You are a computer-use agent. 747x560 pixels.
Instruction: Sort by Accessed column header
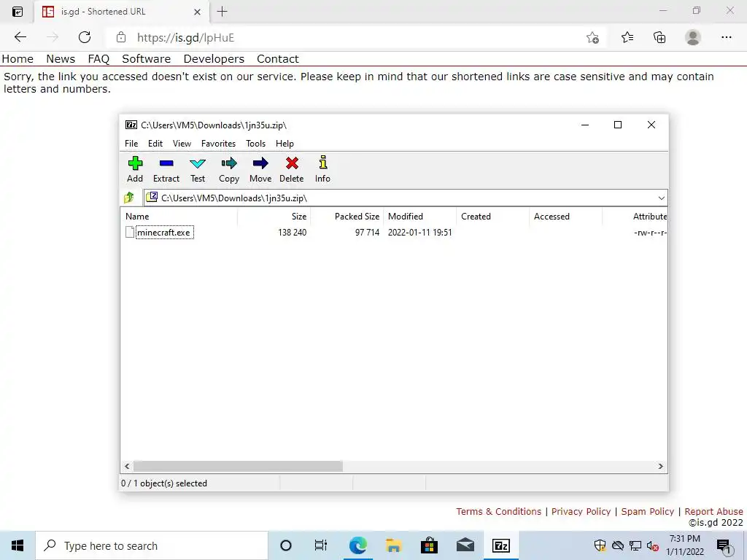coord(565,216)
